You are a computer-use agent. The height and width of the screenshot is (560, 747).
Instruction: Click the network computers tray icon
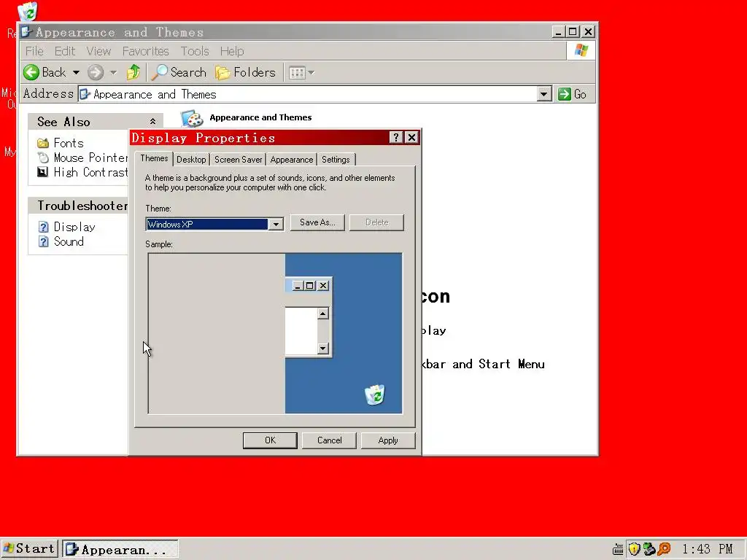click(x=649, y=549)
